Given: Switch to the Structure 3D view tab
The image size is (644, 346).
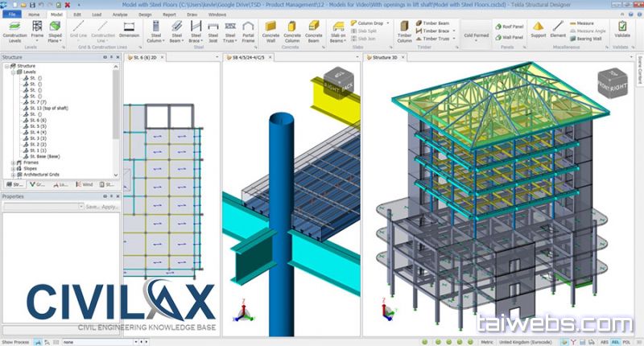Looking at the screenshot, I should pyautogui.click(x=388, y=58).
